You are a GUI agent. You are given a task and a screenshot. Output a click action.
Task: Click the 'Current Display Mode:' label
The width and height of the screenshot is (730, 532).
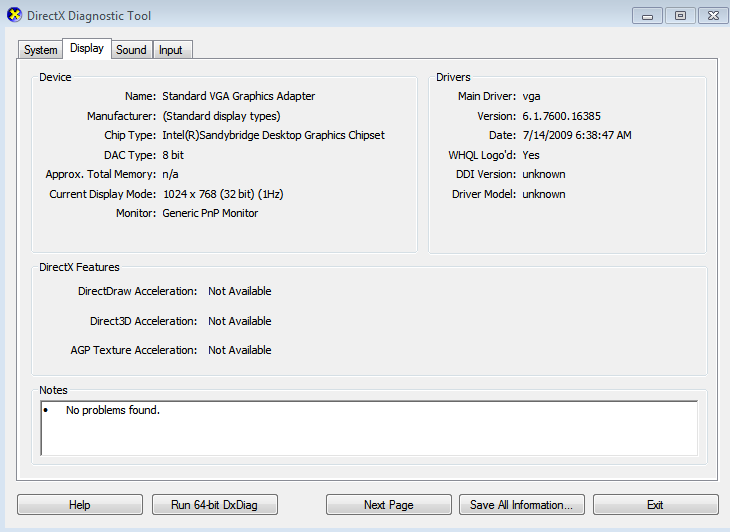coord(103,194)
